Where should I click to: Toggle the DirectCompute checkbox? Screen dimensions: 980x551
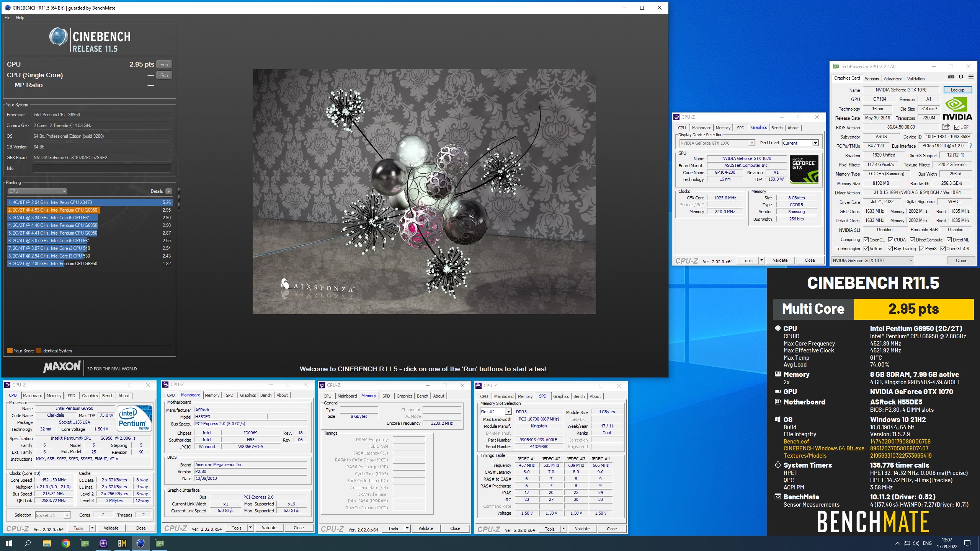tap(913, 240)
